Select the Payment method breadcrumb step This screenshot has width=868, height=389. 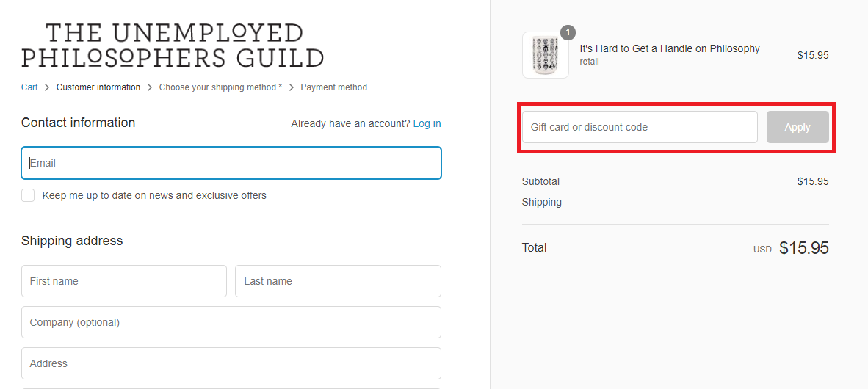coord(334,87)
